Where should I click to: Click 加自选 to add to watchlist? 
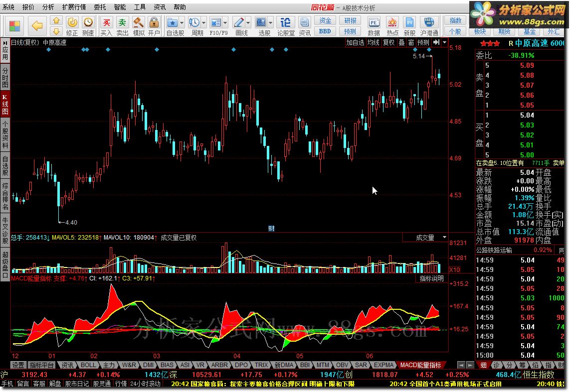pyautogui.click(x=355, y=42)
